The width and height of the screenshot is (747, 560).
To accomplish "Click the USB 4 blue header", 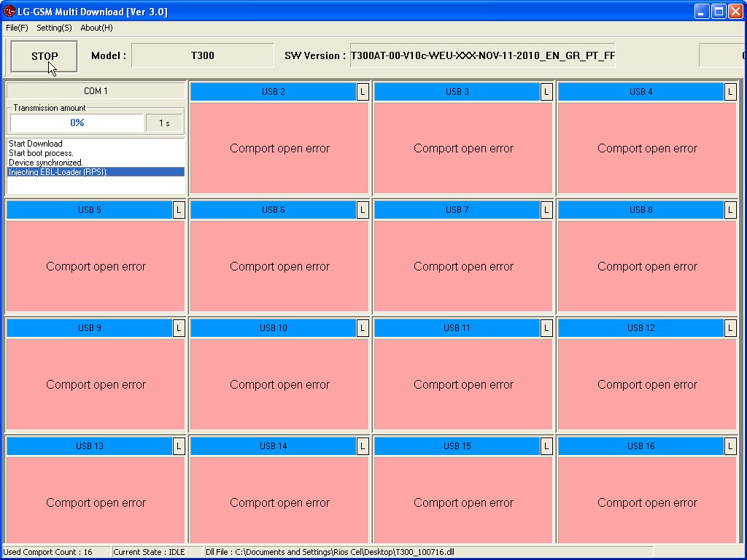I will click(x=640, y=92).
